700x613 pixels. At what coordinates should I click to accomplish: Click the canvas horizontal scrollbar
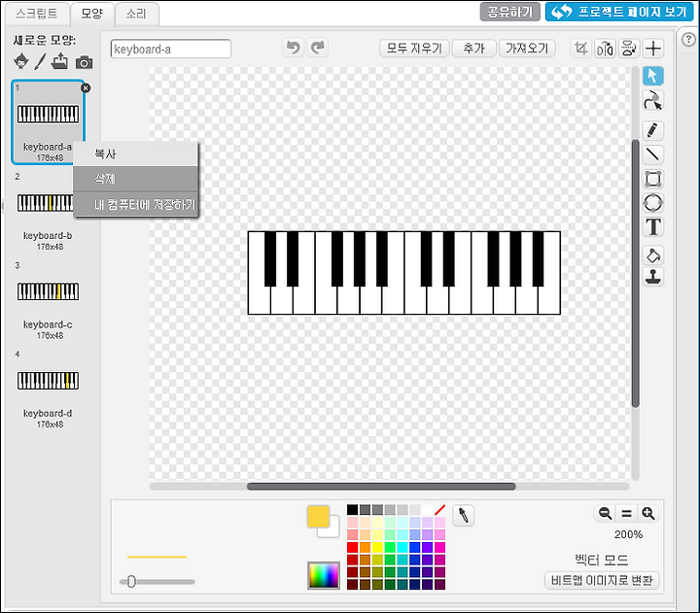[x=381, y=487]
